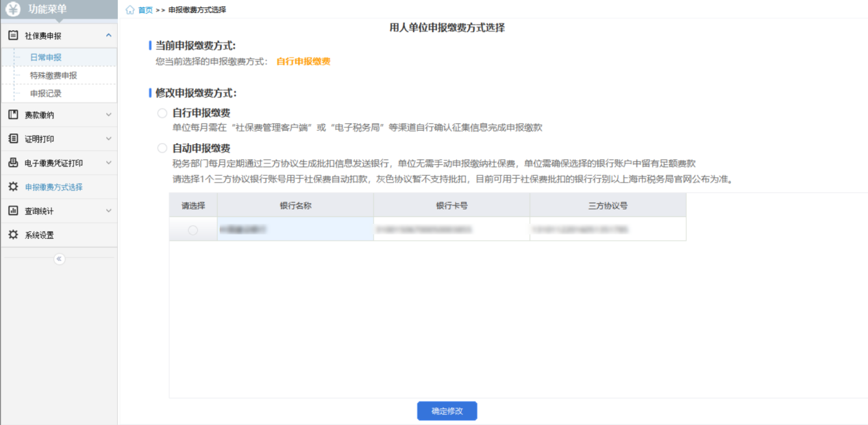Go to 首页 via breadcrumb link
The width and height of the screenshot is (868, 425).
pyautogui.click(x=145, y=10)
